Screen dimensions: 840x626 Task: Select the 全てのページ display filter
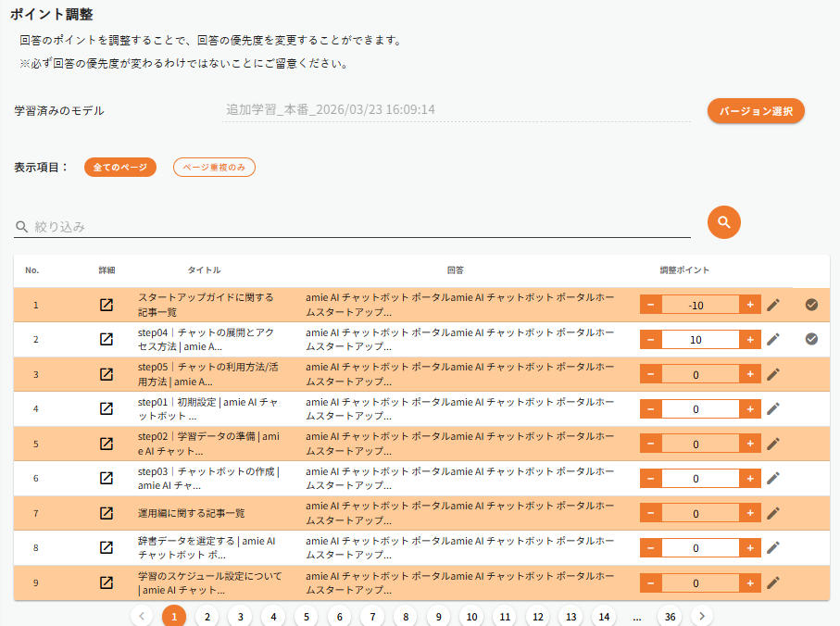(x=120, y=167)
